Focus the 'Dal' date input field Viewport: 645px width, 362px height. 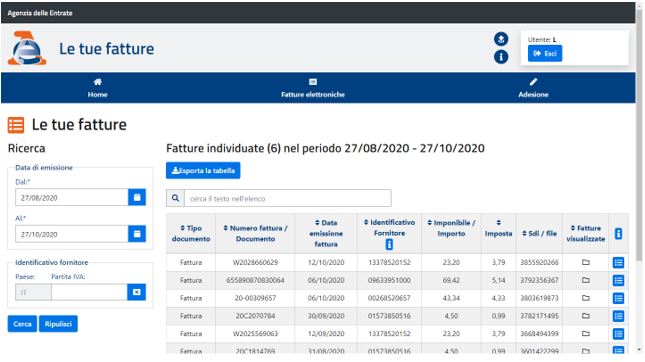(x=72, y=197)
